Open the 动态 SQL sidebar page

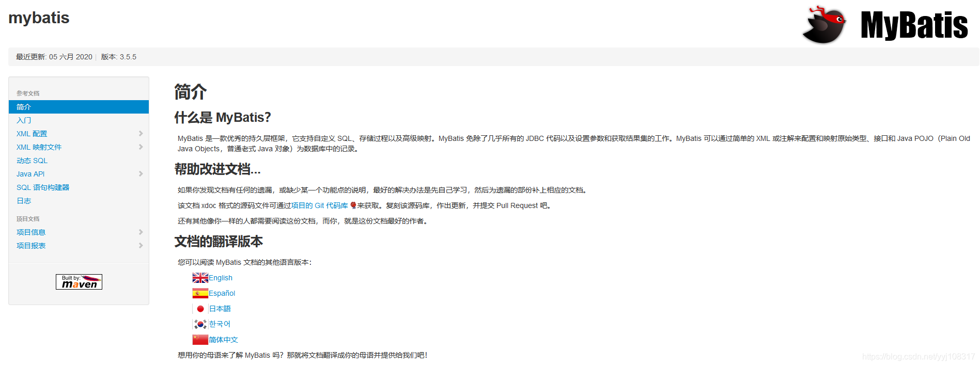32,161
